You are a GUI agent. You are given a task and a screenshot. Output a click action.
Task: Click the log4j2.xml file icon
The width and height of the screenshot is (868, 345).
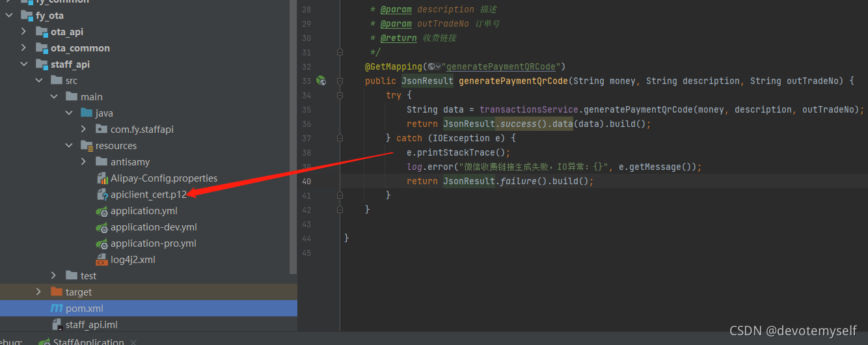(102, 260)
